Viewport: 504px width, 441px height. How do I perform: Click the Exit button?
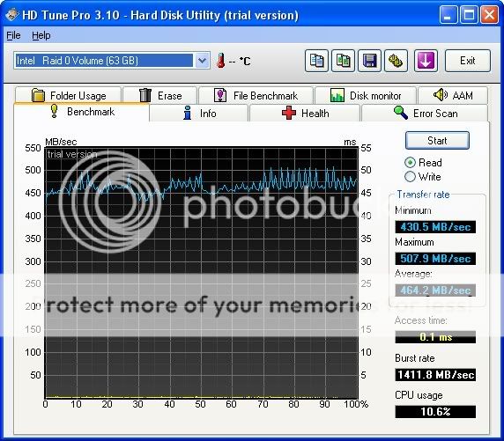point(468,61)
